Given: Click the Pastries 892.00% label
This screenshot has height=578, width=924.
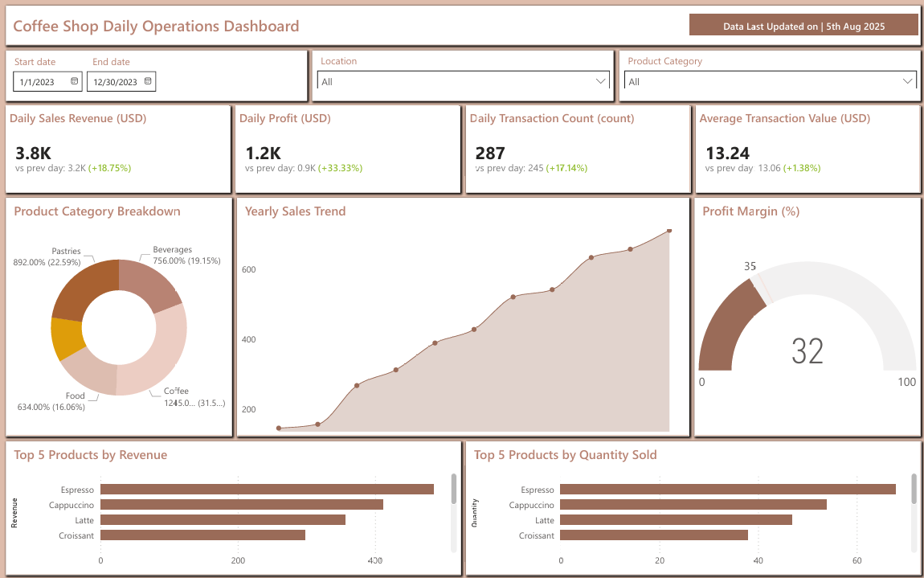Looking at the screenshot, I should click(x=47, y=256).
